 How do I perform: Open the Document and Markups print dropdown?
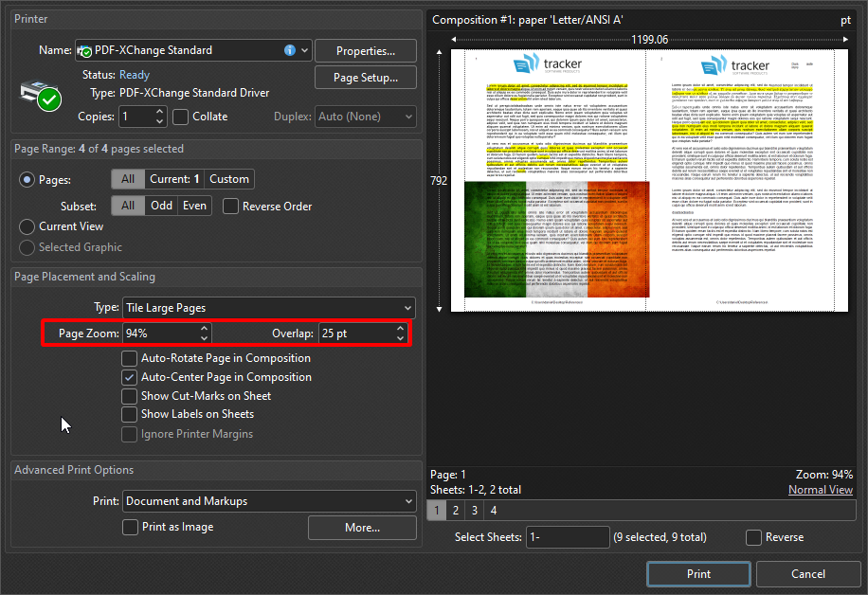tap(407, 500)
